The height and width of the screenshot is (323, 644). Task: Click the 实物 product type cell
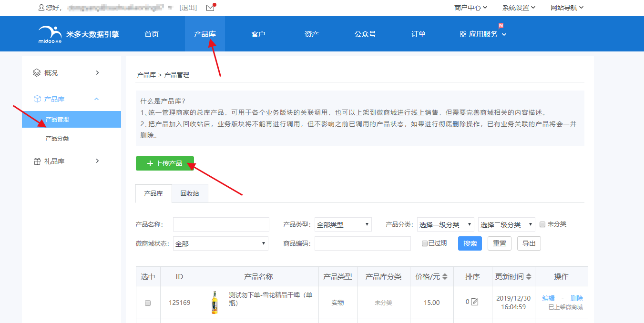[337, 303]
